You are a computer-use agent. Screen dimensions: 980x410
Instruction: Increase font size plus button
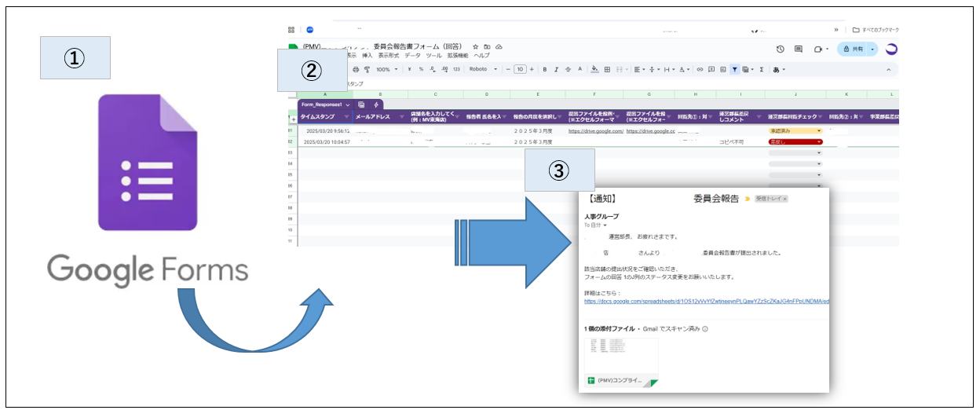coord(532,69)
